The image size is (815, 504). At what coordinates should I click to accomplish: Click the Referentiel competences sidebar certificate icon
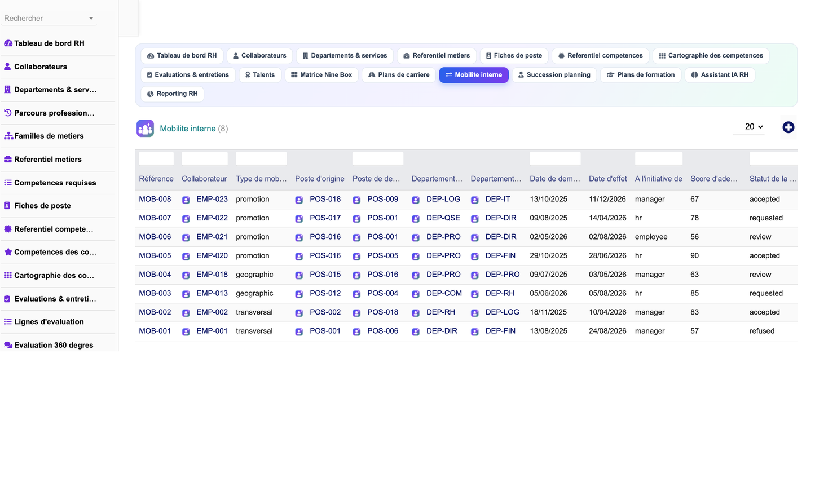(x=8, y=229)
